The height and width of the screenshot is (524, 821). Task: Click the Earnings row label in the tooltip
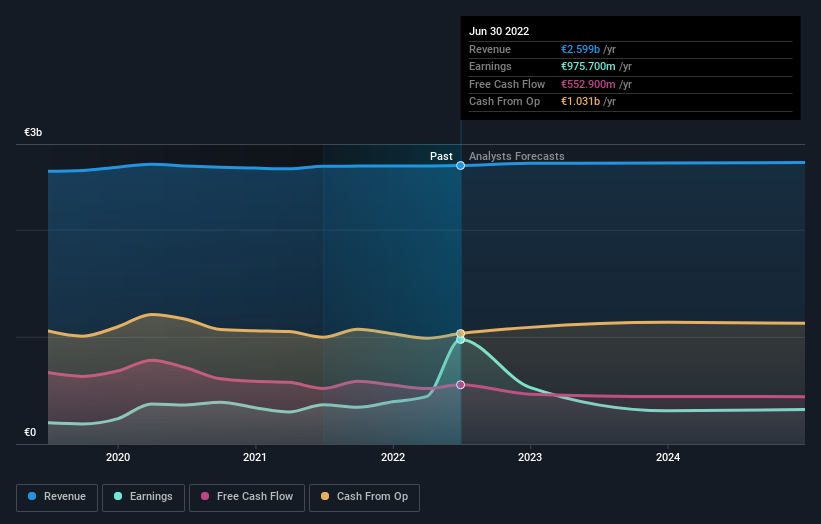pos(490,66)
